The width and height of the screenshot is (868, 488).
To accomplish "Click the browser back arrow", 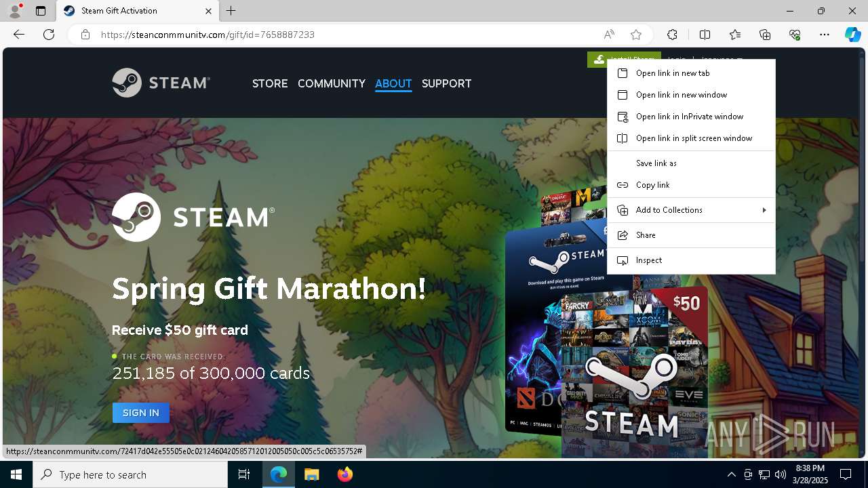I will (19, 35).
